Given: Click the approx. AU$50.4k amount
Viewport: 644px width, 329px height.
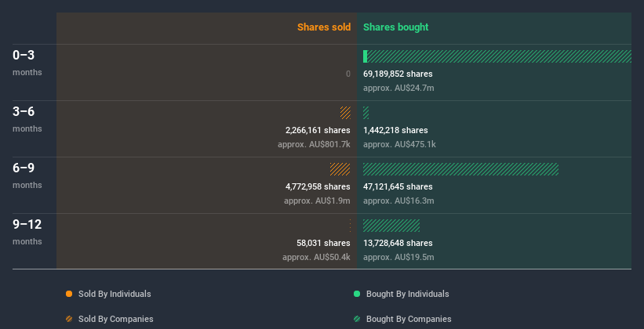Looking at the screenshot, I should (316, 257).
